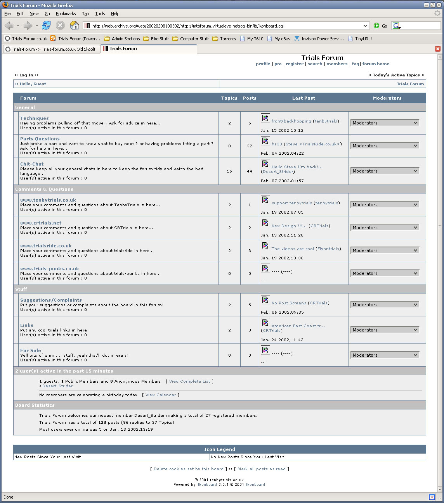
Task: Open the TinyURL! bookmark
Action: [360, 39]
